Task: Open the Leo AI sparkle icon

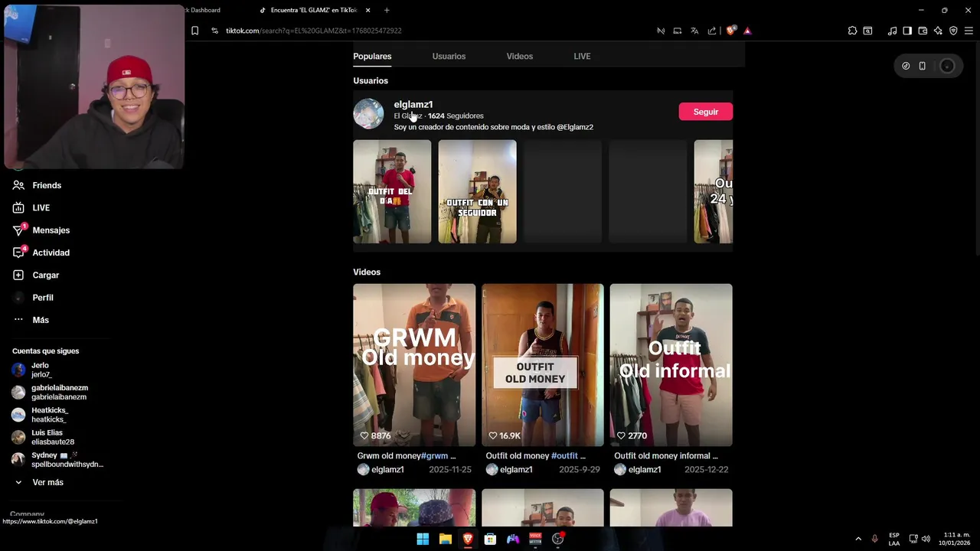Action: (938, 31)
